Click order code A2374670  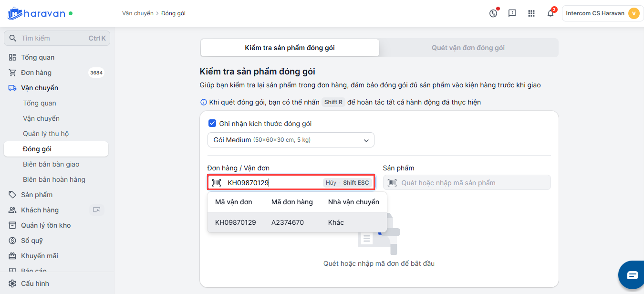(x=288, y=222)
